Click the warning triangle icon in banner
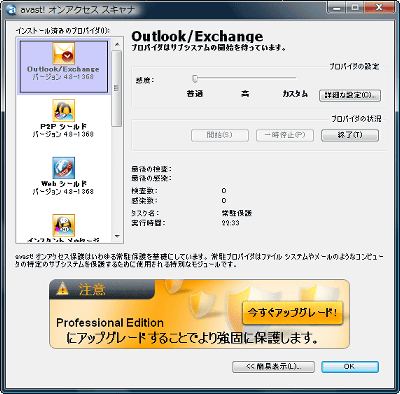The image size is (400, 394). (x=62, y=289)
